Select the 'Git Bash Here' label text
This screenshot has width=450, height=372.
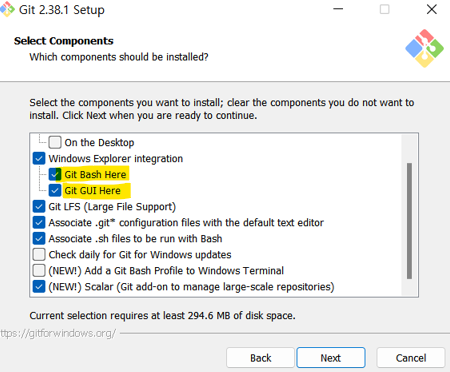tap(95, 174)
